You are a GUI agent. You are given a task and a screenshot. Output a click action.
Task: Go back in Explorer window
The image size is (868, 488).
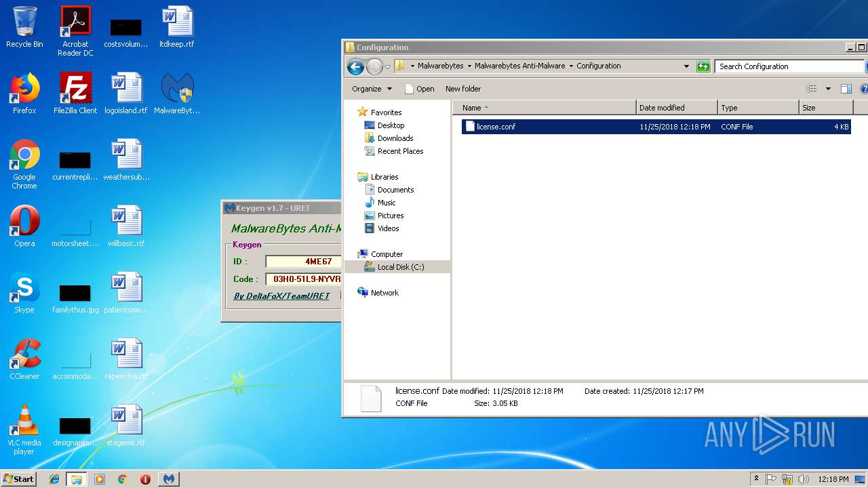355,66
